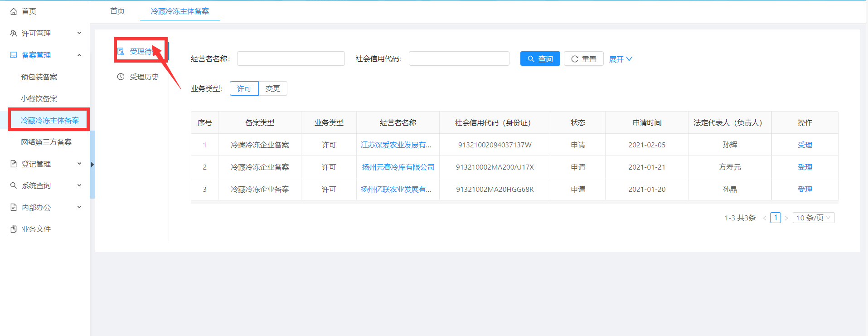The height and width of the screenshot is (336, 868).
Task: Open 业务文件 via its clipboard icon
Action: (x=14, y=229)
